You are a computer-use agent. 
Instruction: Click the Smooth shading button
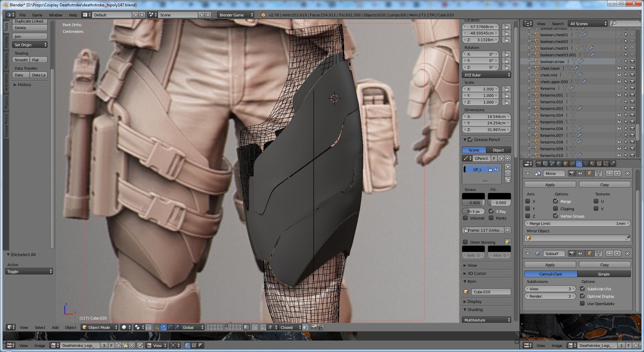tap(21, 60)
